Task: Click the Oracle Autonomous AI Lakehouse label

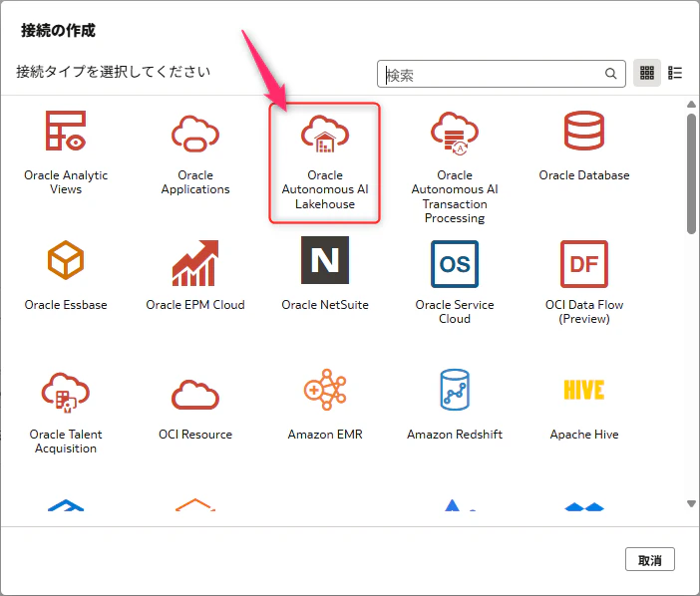Action: pyautogui.click(x=325, y=189)
